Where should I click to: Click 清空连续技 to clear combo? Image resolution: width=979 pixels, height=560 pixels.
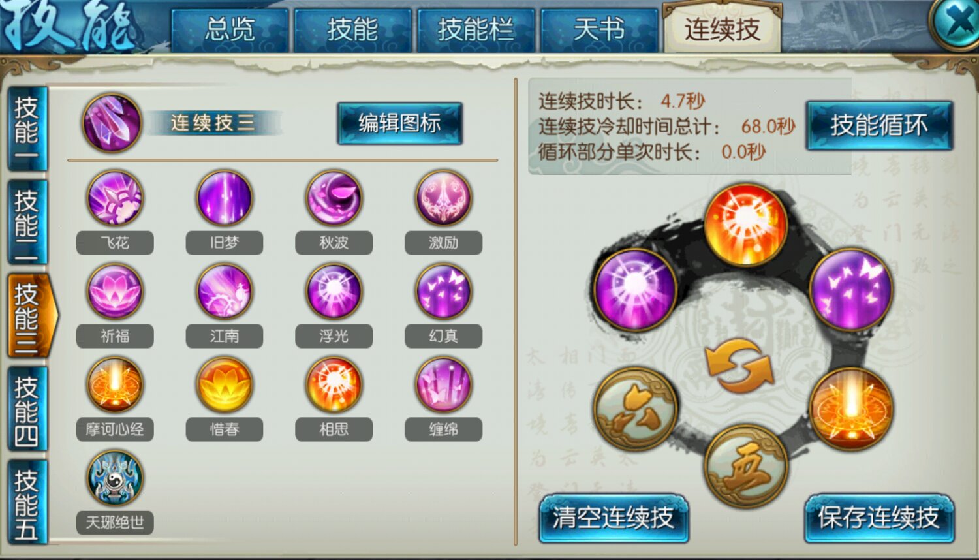pos(614,518)
